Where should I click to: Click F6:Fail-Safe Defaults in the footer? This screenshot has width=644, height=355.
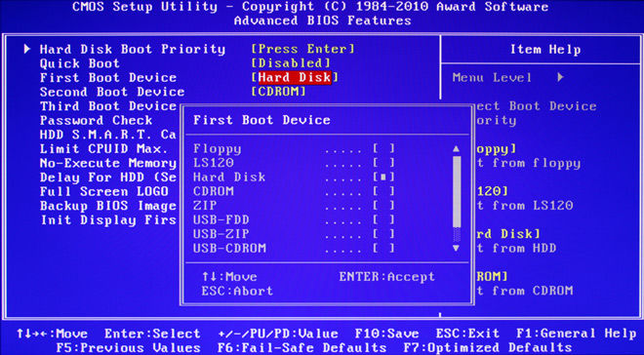click(302, 348)
